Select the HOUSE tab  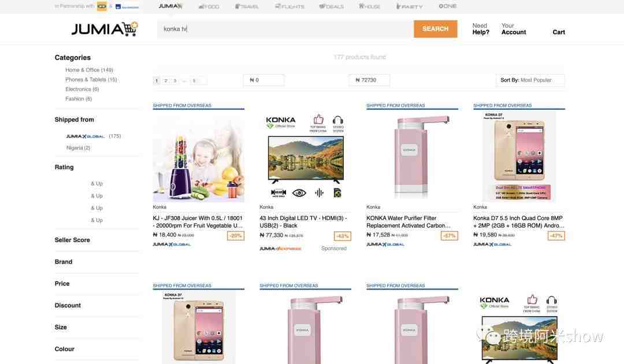tap(369, 6)
